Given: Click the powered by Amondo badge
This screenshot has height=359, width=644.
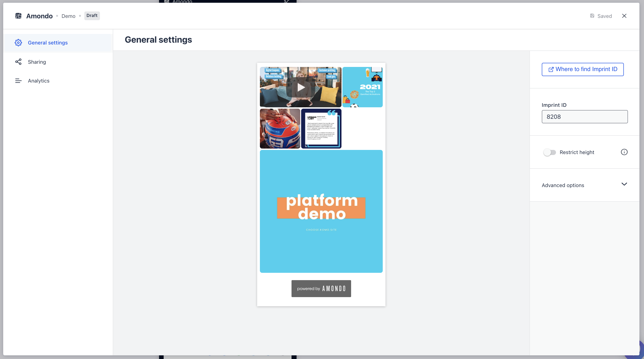Looking at the screenshot, I should pyautogui.click(x=321, y=288).
